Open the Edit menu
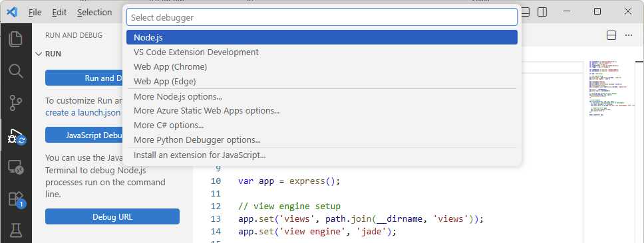This screenshot has width=644, height=243. tap(59, 13)
